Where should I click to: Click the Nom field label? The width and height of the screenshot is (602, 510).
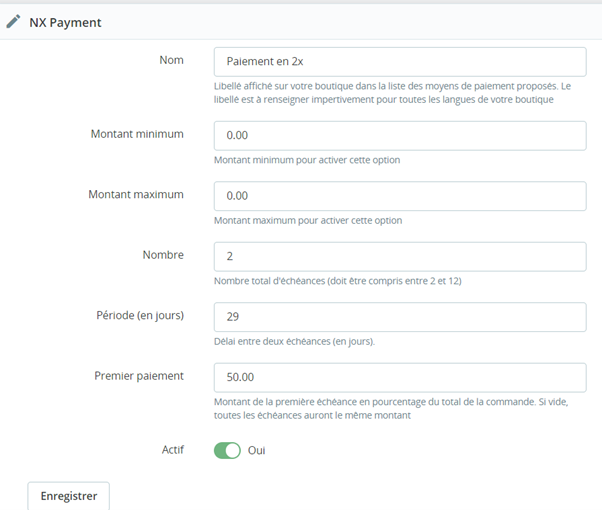click(171, 60)
